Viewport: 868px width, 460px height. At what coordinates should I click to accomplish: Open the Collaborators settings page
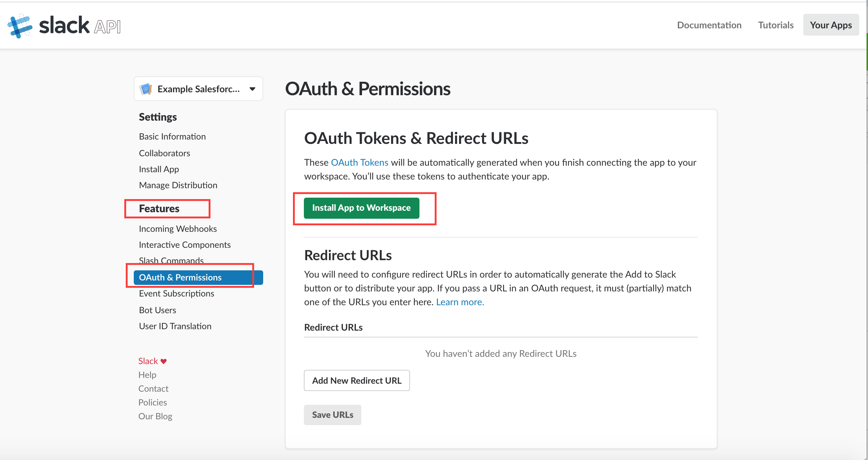click(x=164, y=153)
